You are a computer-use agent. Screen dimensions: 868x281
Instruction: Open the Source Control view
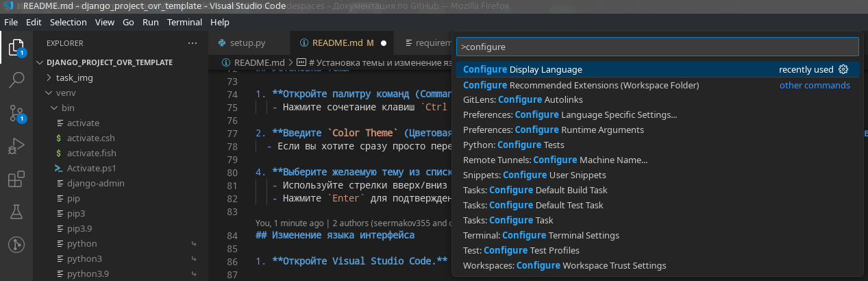(x=16, y=113)
